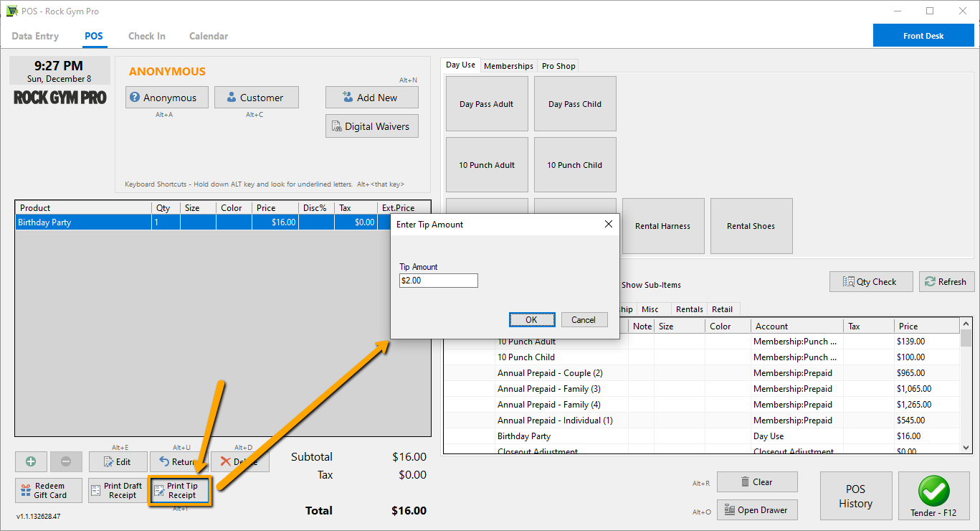The width and height of the screenshot is (980, 531).
Task: Cancel the Enter Tip Amount dialog
Action: coord(584,320)
